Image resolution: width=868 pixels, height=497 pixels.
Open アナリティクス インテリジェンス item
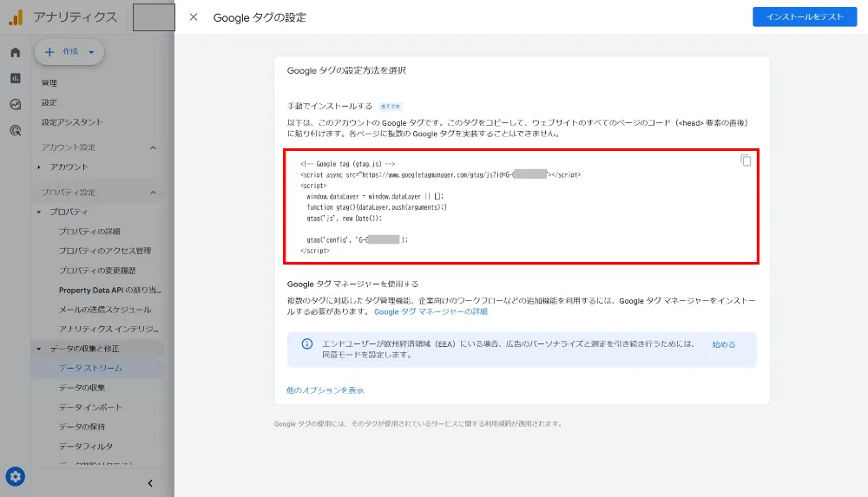click(x=109, y=330)
